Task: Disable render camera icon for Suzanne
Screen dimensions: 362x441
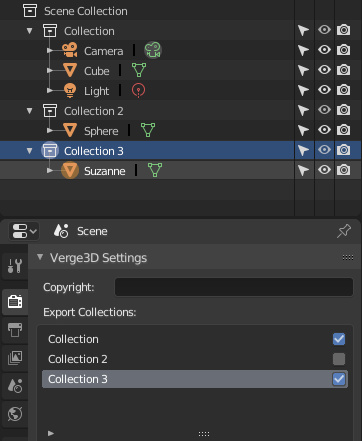Action: click(x=343, y=170)
